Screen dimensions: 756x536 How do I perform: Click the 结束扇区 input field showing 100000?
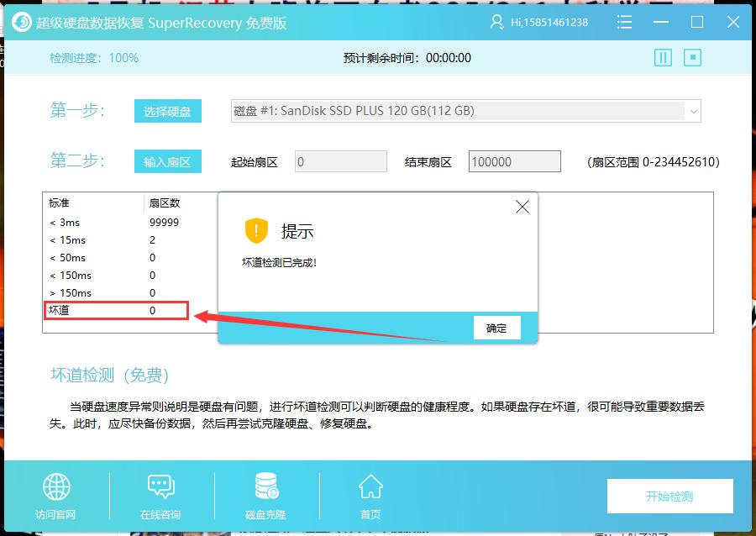click(514, 160)
